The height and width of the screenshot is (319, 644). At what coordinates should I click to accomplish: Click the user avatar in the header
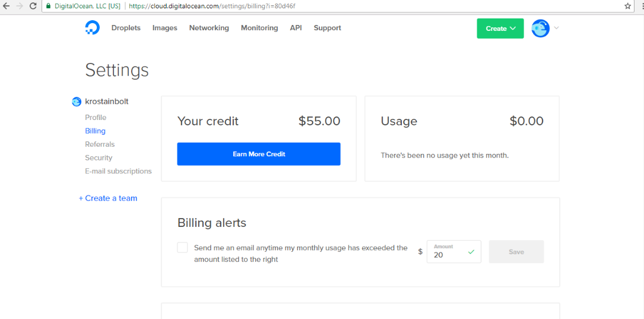coord(540,28)
